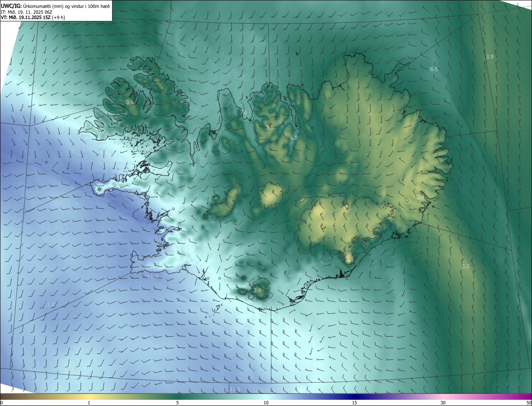Click the title 'Úrkomumætti (mm) og vindur í 100m hæð'

[66, 6]
